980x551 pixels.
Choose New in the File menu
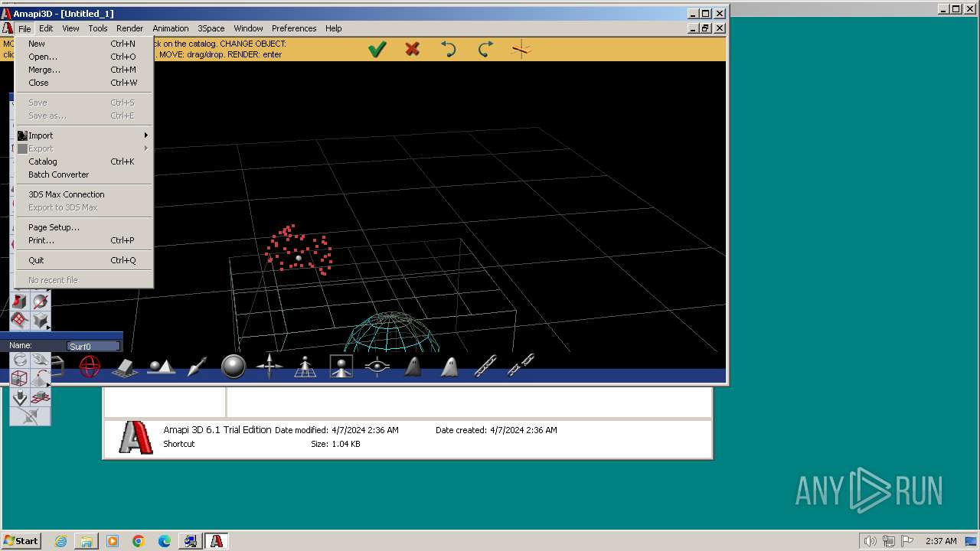(x=84, y=44)
